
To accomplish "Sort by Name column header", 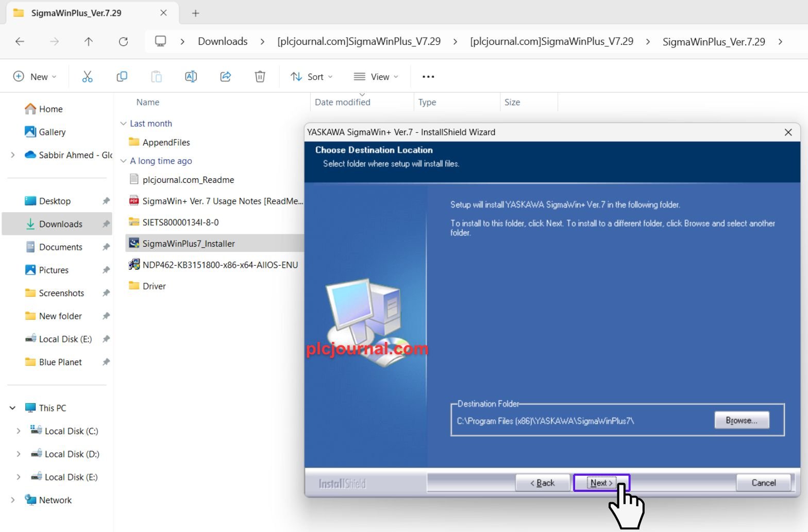I will (148, 102).
